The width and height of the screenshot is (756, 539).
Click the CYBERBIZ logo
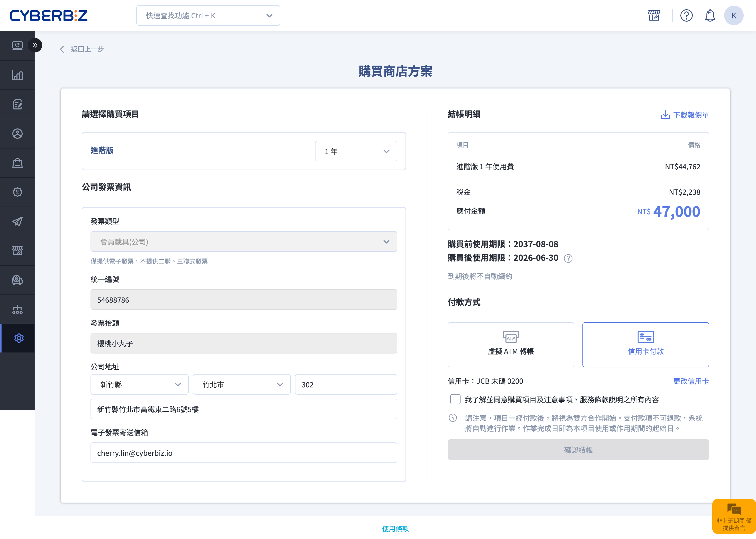49,15
